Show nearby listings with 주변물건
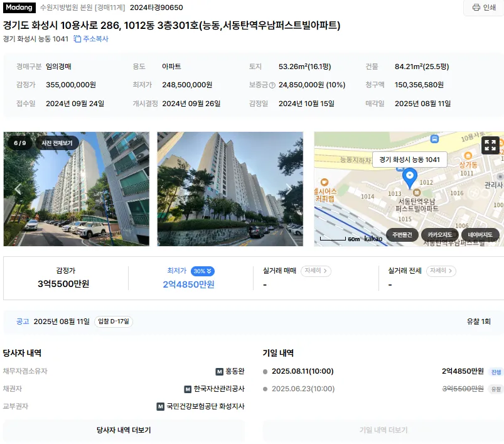The image size is (504, 444). (x=402, y=235)
